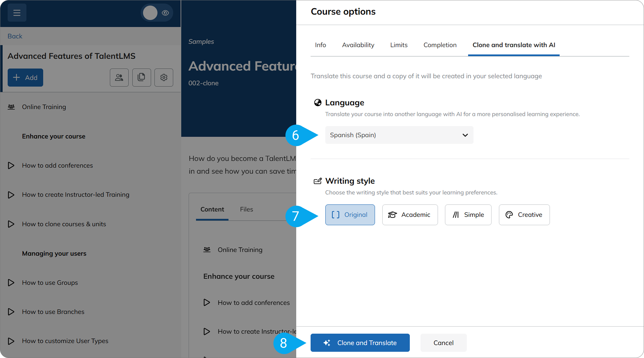
Task: Click the language dropdown chevron arrow
Action: (x=465, y=135)
